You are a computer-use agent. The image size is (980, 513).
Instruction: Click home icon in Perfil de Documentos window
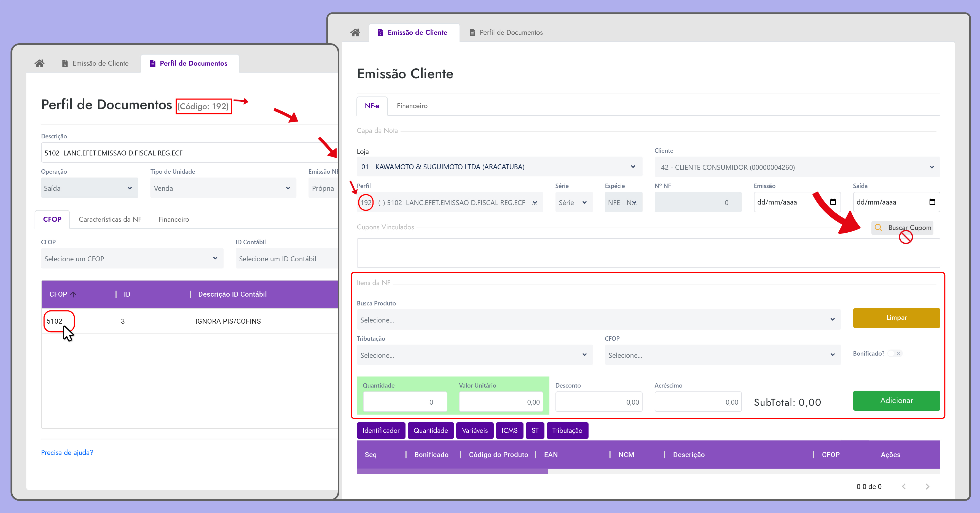(40, 63)
